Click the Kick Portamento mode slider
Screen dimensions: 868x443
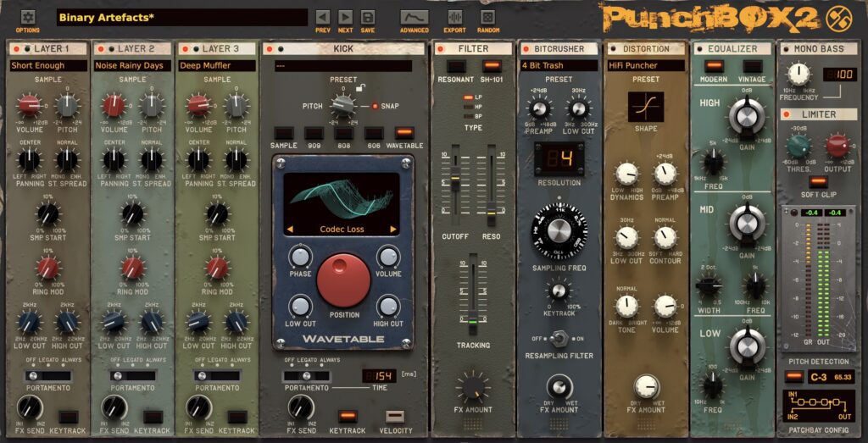point(306,376)
